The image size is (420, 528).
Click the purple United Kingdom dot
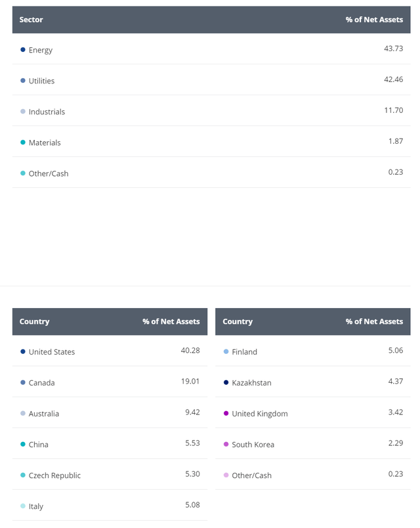226,414
